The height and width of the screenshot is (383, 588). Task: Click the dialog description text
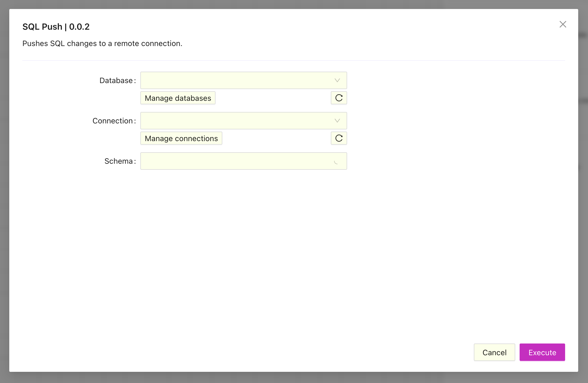click(x=102, y=43)
